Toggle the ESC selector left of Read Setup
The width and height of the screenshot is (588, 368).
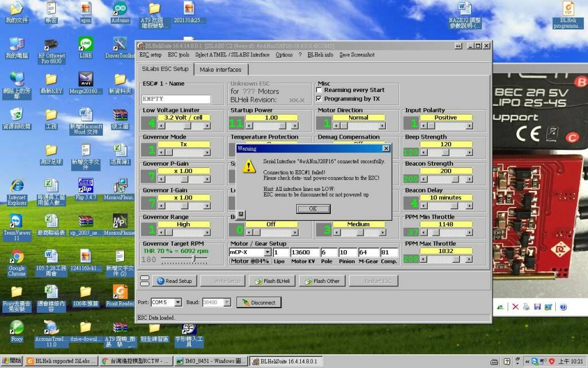pos(144,281)
